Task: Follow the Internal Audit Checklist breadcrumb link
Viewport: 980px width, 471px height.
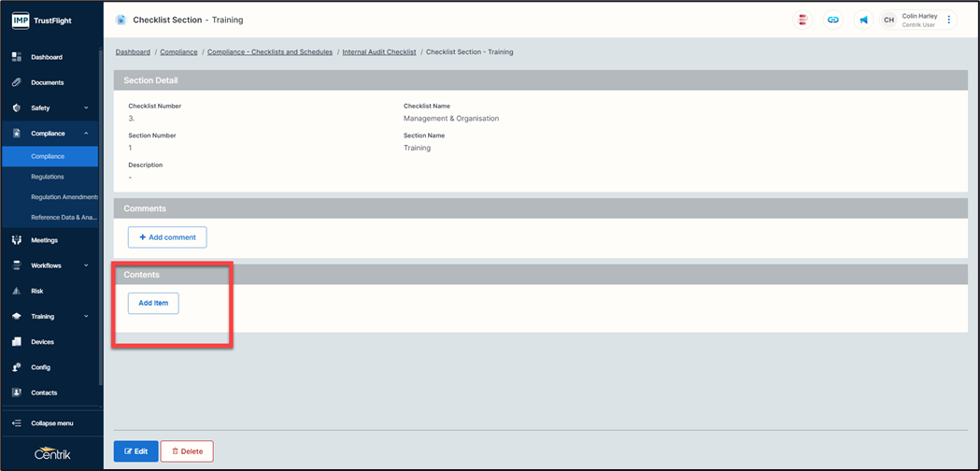Action: point(379,52)
